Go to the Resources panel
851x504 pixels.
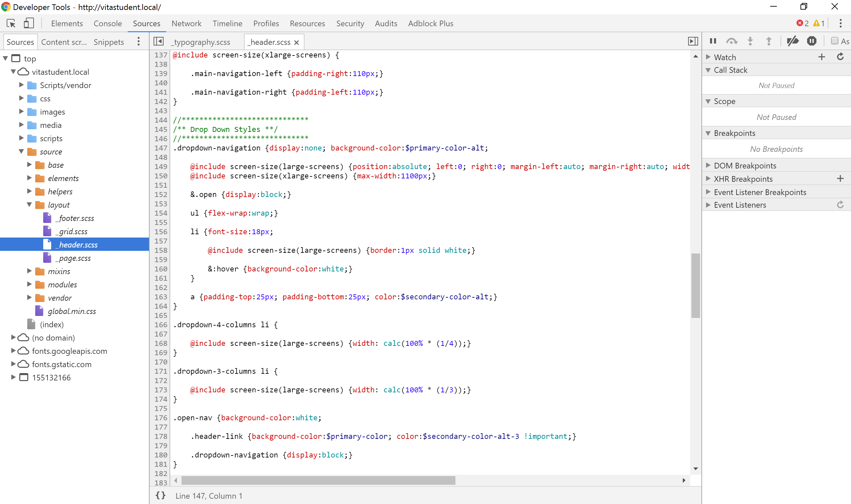pyautogui.click(x=307, y=24)
